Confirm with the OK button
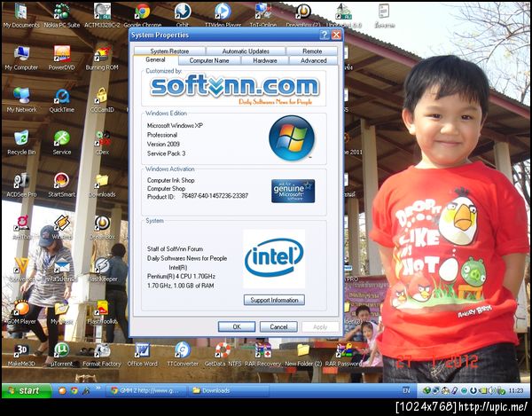Viewport: 532px width, 416px height. point(237,326)
